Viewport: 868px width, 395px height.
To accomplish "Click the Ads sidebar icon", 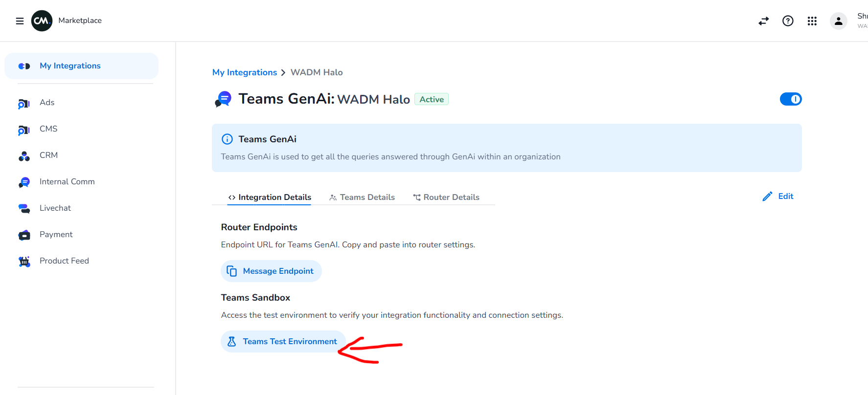I will 24,103.
